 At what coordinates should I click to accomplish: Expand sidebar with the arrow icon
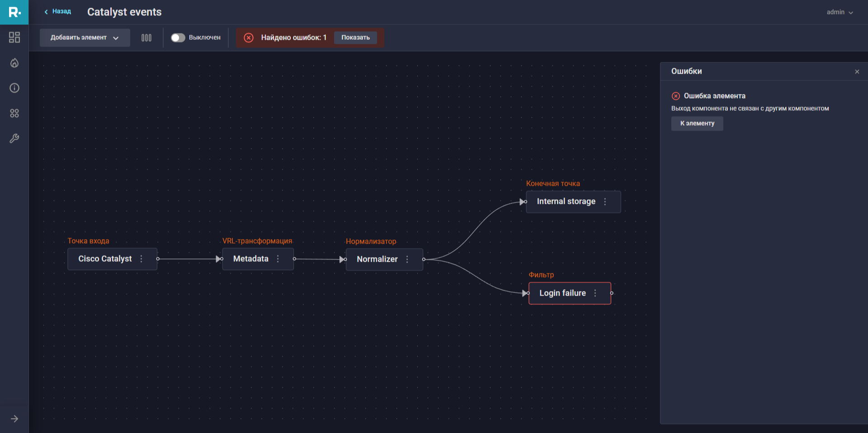click(x=14, y=419)
